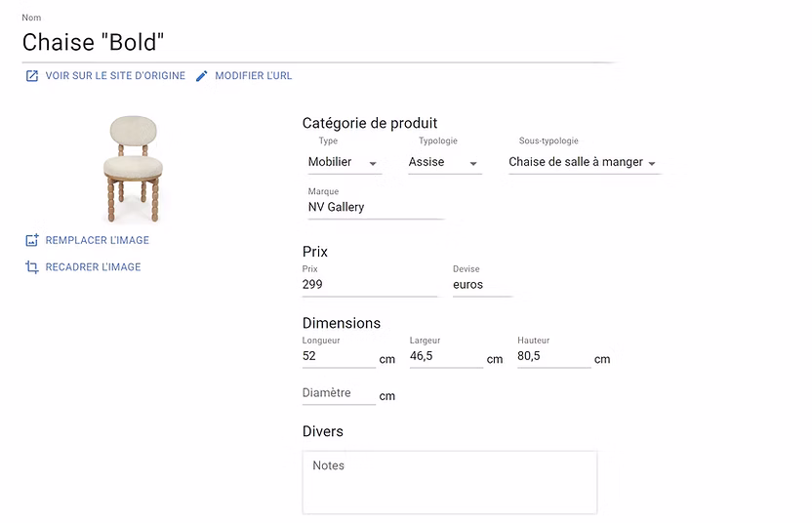The image size is (812, 523).
Task: Select the RECADRER L'IMAGE button
Action: pyautogui.click(x=93, y=267)
